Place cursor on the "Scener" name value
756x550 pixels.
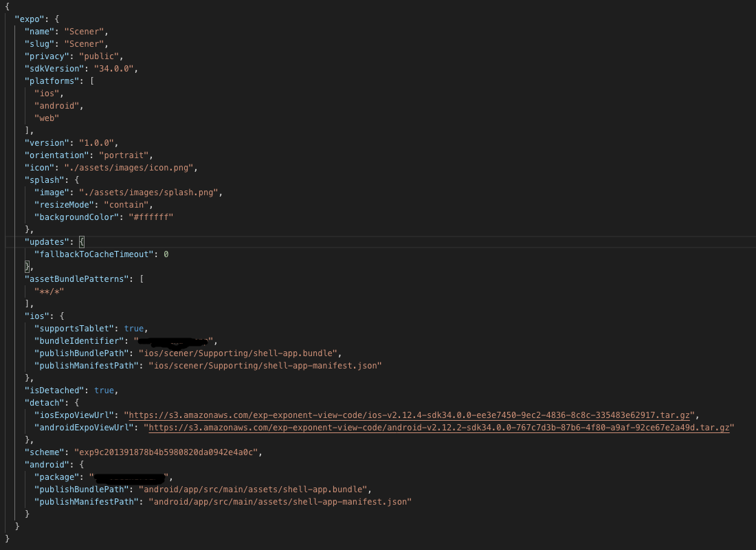[x=84, y=31]
